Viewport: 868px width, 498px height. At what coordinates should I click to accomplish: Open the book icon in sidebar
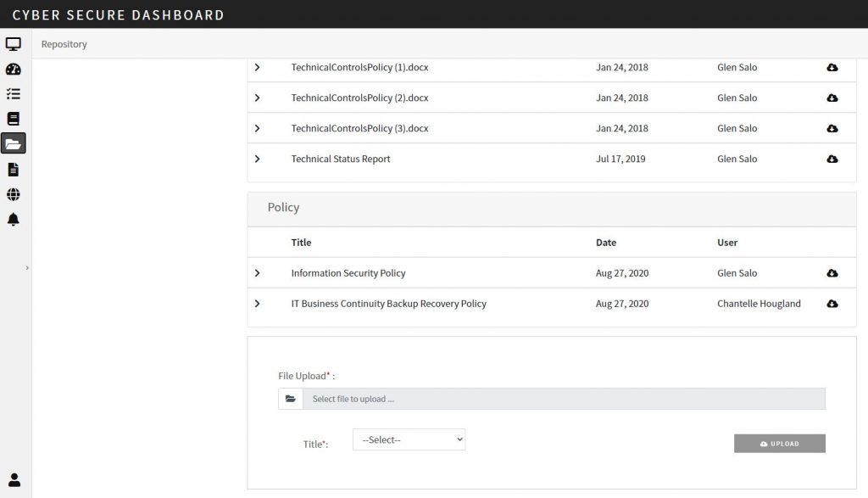14,119
